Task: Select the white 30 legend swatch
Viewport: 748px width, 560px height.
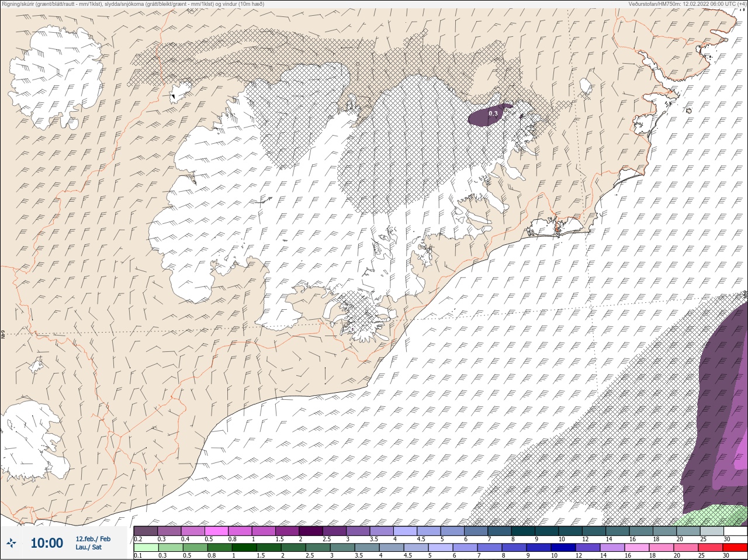Action: pyautogui.click(x=735, y=531)
